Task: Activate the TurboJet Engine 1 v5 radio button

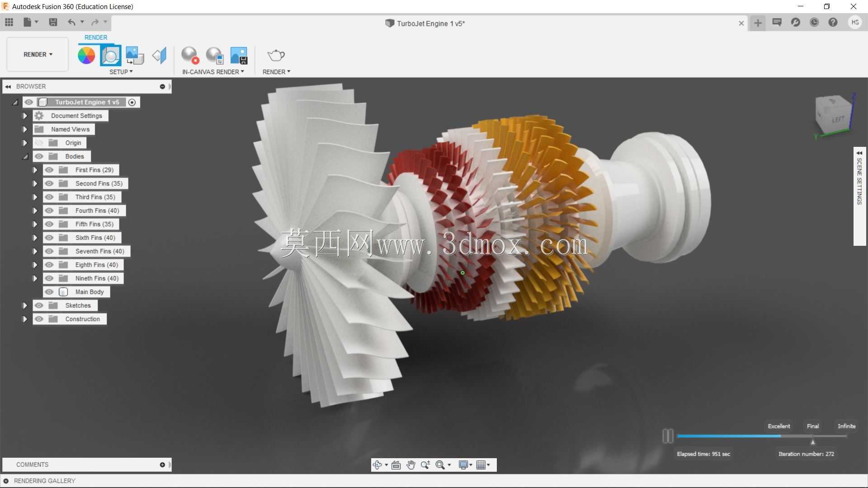Action: [132, 102]
